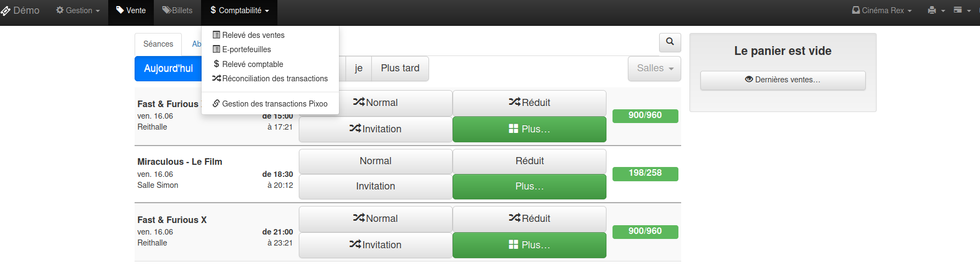The image size is (980, 273).
Task: Open the display screen icon menu
Action: (x=962, y=10)
